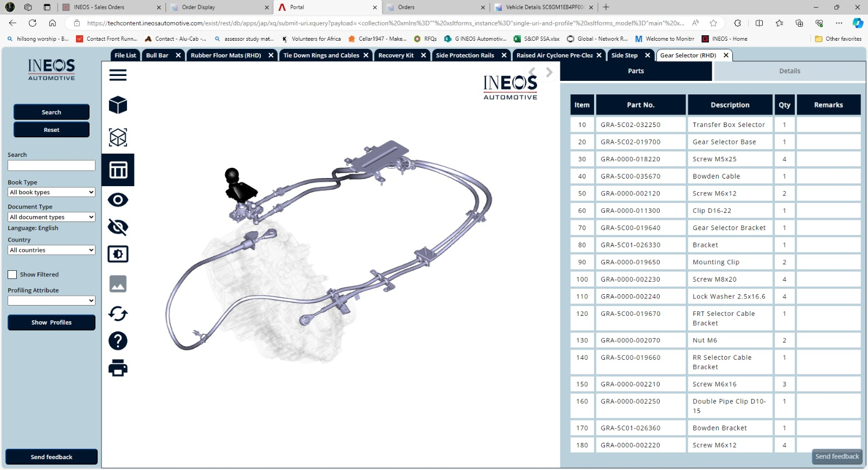Enable the Show Filtered checkbox
Screen dimensions: 868x470
pyautogui.click(x=12, y=275)
